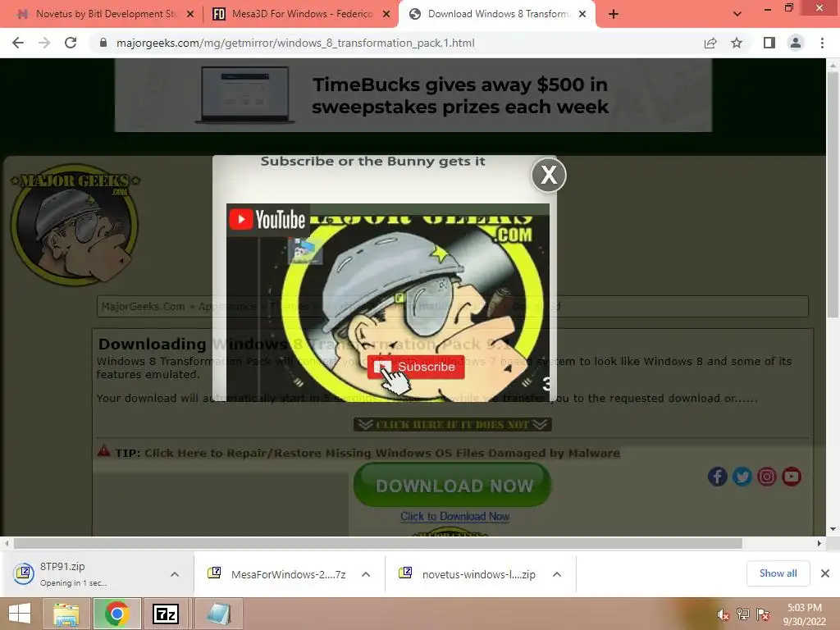Click the MajorGeeks.Com breadcrumb link
Viewport: 840px width, 630px height.
143,307
